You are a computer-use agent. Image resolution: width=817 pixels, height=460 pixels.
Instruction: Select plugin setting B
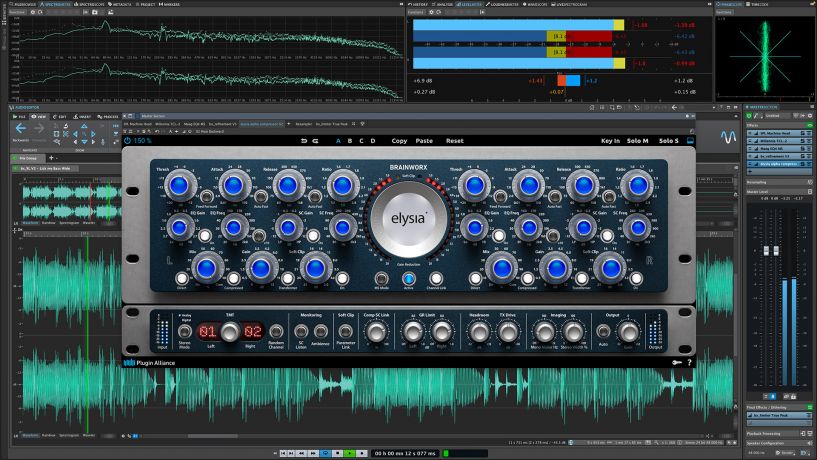point(350,141)
